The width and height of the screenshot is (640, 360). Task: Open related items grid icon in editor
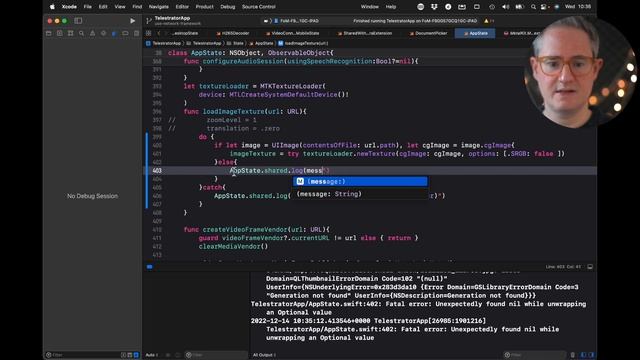click(x=149, y=33)
